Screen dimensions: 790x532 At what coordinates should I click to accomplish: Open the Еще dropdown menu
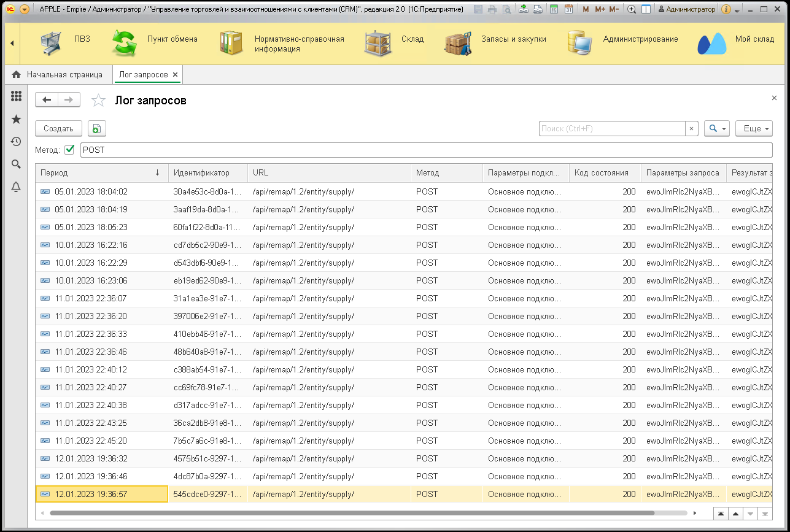click(754, 128)
